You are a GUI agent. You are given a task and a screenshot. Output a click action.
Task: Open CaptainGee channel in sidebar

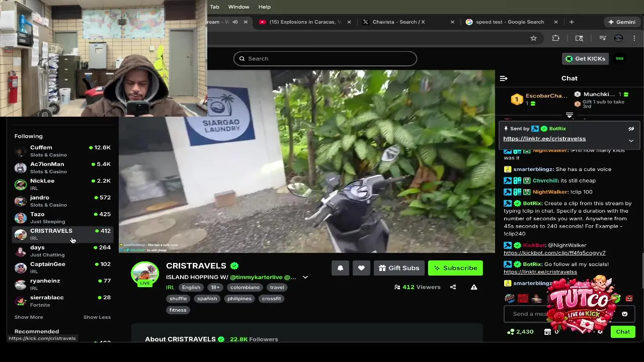pyautogui.click(x=62, y=267)
